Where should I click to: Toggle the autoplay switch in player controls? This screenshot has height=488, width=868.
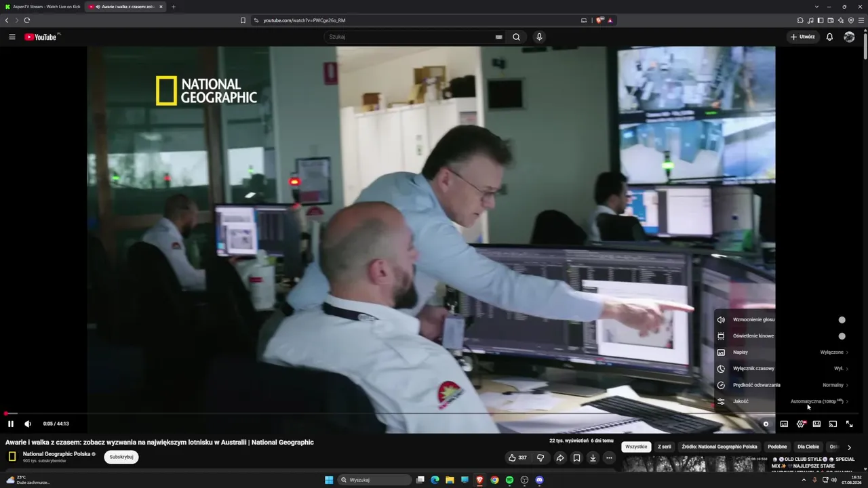click(x=766, y=424)
